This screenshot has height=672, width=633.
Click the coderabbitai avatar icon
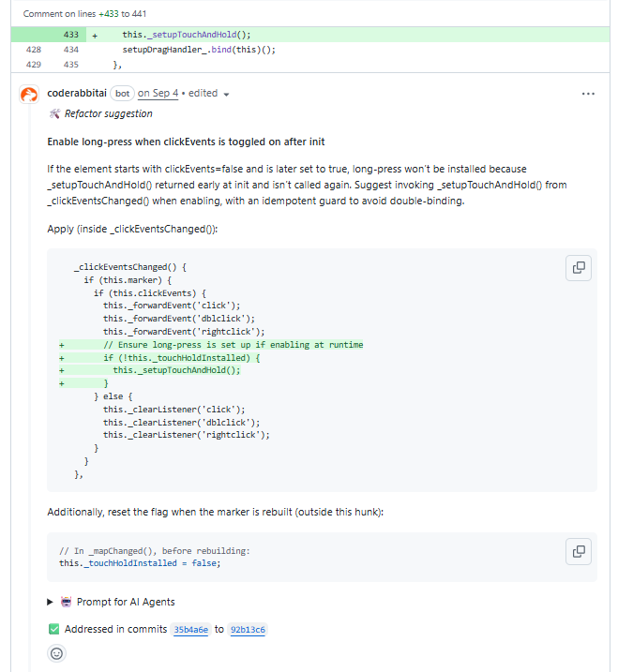click(29, 94)
